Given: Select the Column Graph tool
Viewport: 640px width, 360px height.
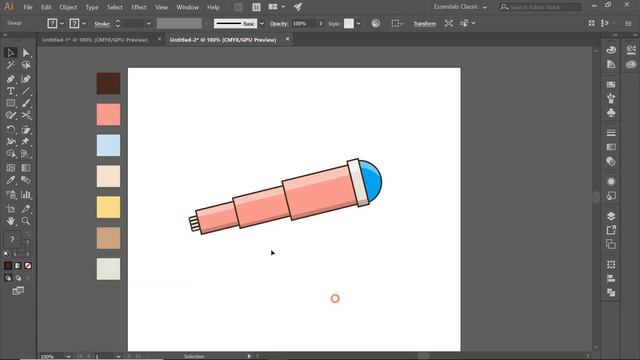Looking at the screenshot, I should click(26, 195).
